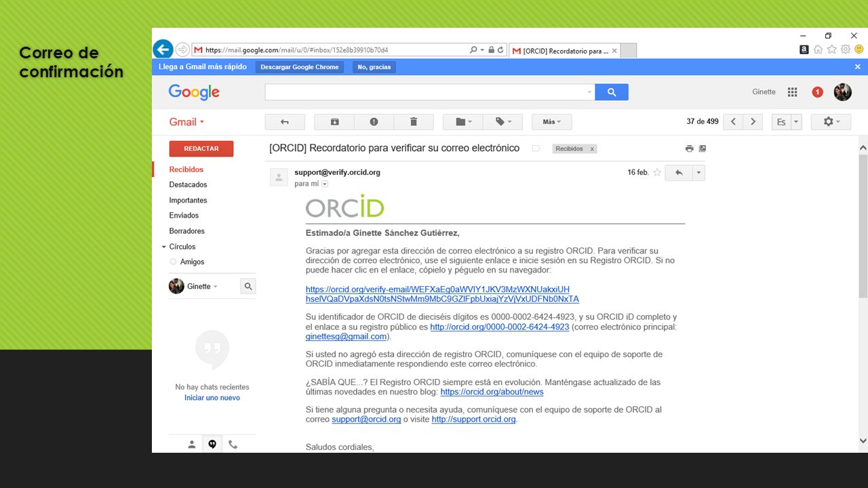This screenshot has height=488, width=868.
Task: Click the chat search magnifier button
Action: (248, 287)
